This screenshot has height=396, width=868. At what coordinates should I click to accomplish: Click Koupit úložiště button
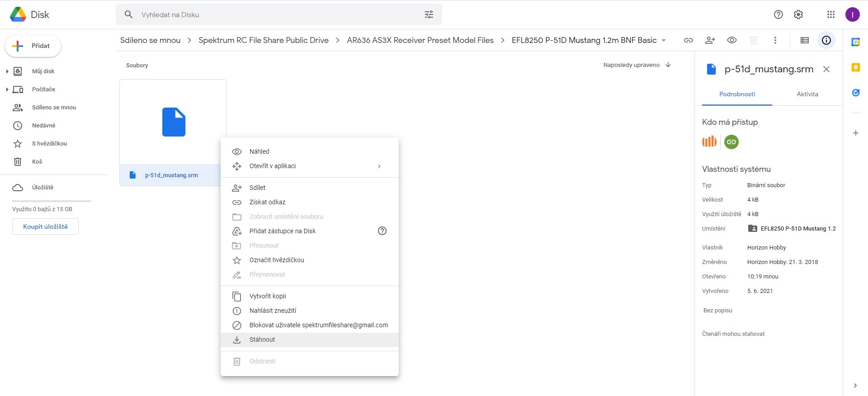pos(45,226)
